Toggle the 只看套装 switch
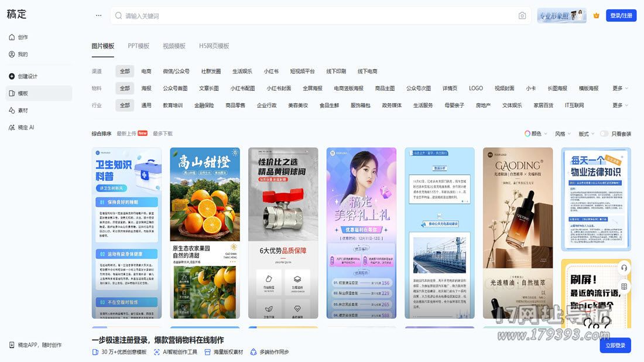Screen dimensions: 644x362 click(604, 134)
